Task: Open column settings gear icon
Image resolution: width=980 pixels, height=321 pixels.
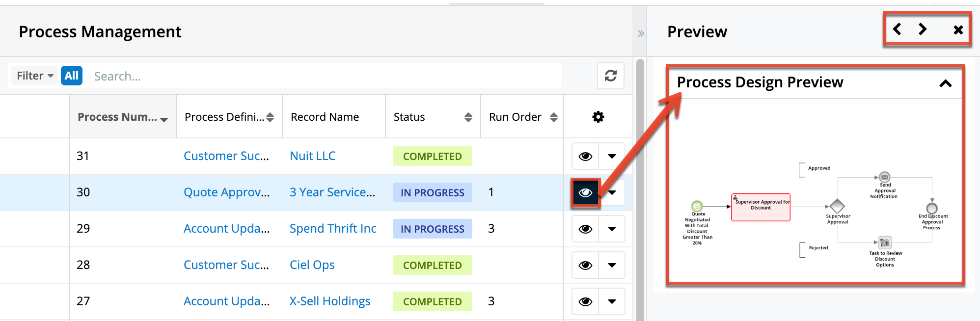Action: point(598,117)
